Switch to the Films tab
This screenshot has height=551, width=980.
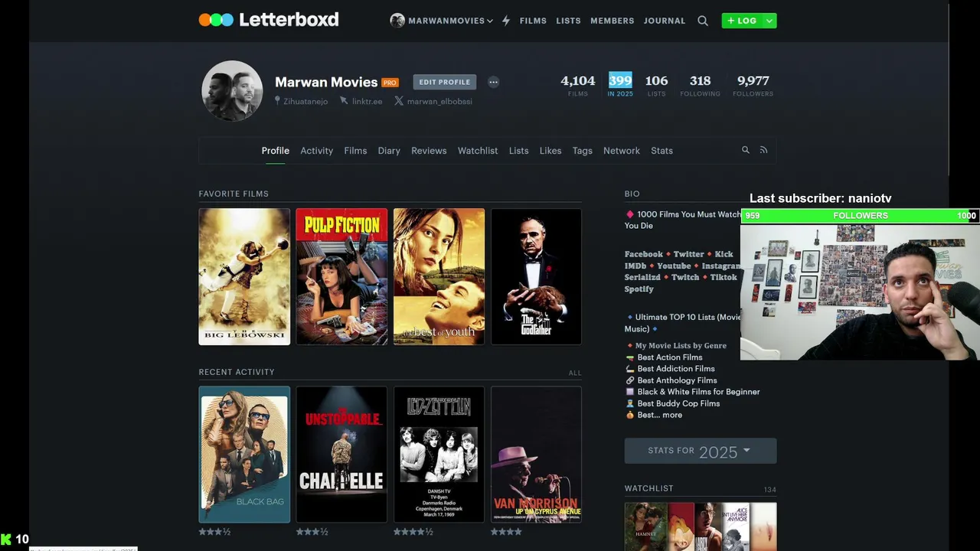[x=355, y=151]
